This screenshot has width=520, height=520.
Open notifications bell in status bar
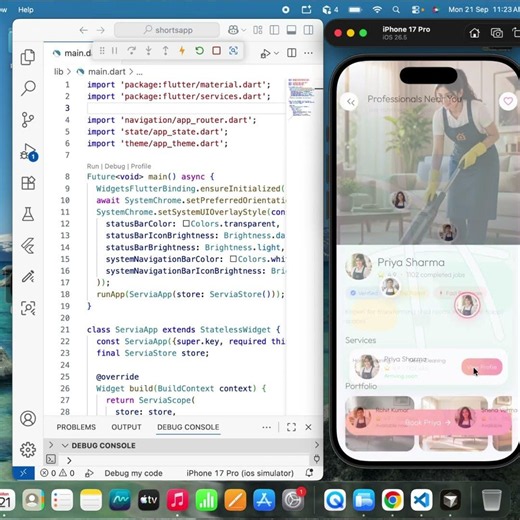(x=309, y=473)
